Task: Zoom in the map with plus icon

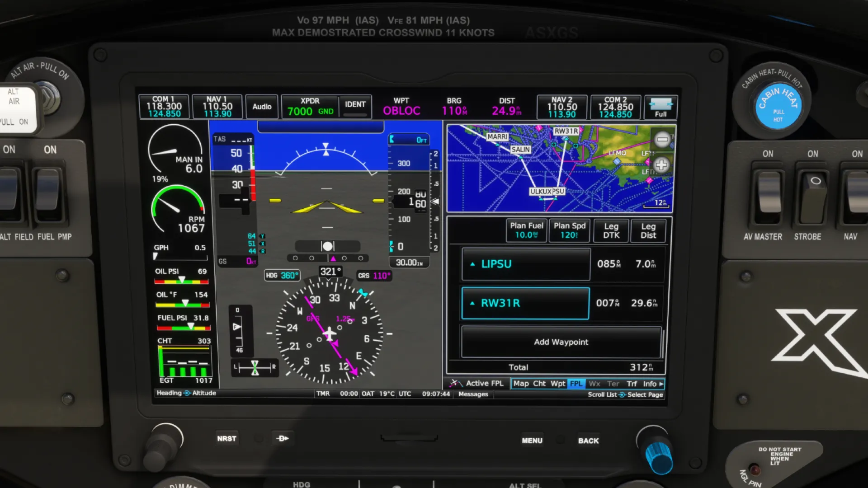Action: (x=661, y=165)
